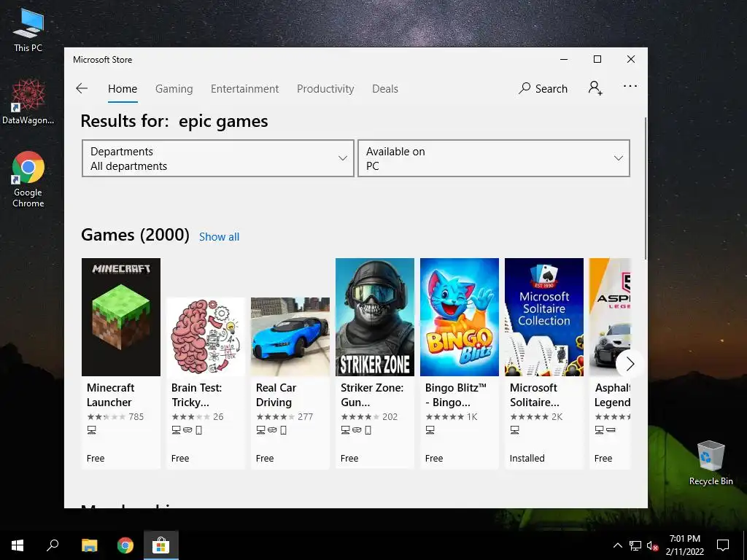Switch to the Home tab
Image resolution: width=747 pixels, height=560 pixels.
coord(123,89)
